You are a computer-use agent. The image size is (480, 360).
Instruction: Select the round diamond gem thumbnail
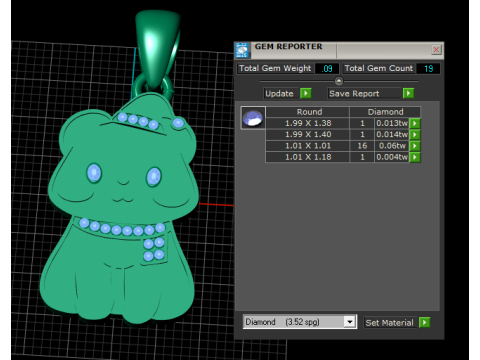[x=253, y=118]
